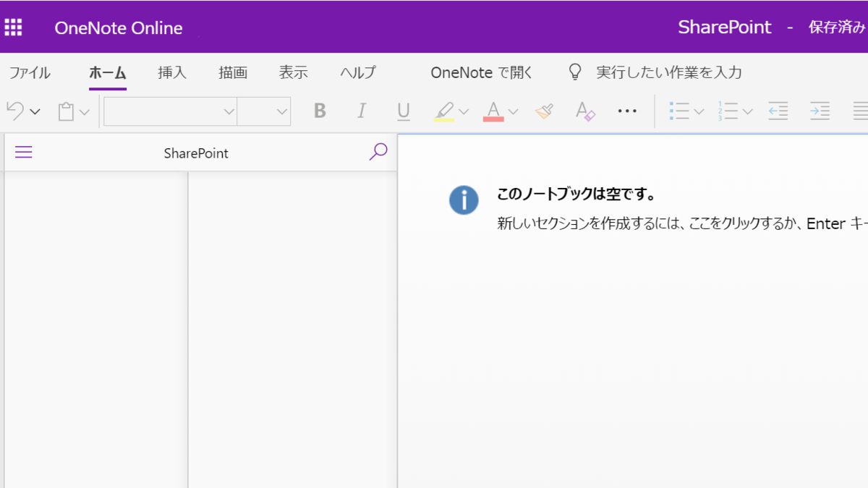Click the このノートブックは空です heading
This screenshot has height=488, width=868.
tap(576, 194)
